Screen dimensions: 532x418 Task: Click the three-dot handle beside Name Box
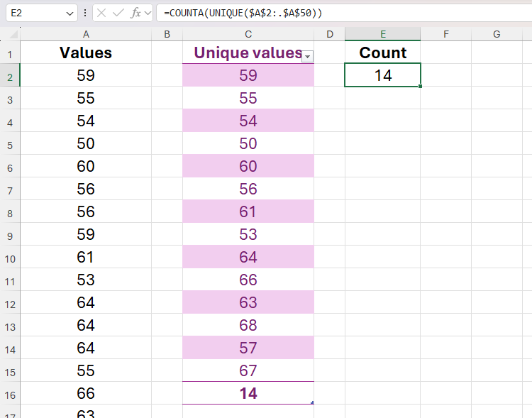(x=85, y=13)
